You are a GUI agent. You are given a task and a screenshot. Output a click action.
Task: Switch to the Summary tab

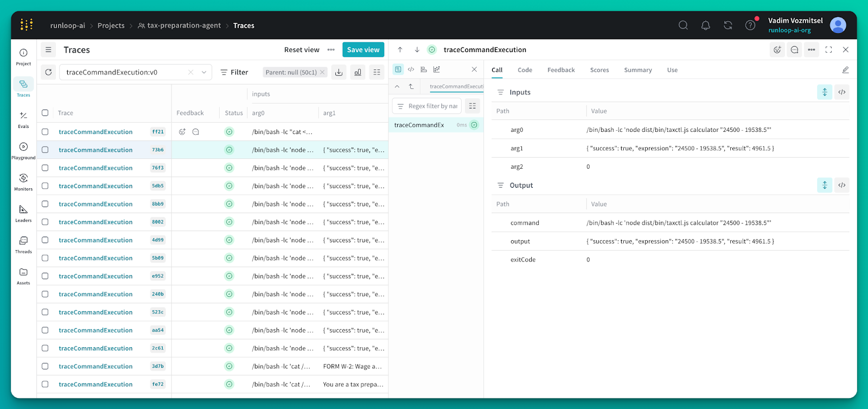(x=638, y=70)
